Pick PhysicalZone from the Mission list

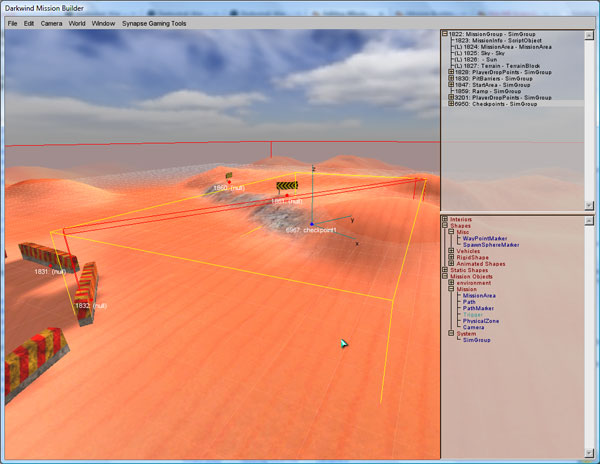[x=481, y=320]
